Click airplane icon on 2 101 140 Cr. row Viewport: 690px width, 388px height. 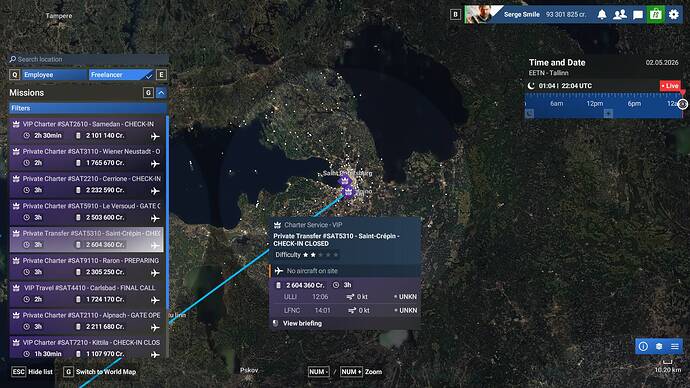pos(155,136)
